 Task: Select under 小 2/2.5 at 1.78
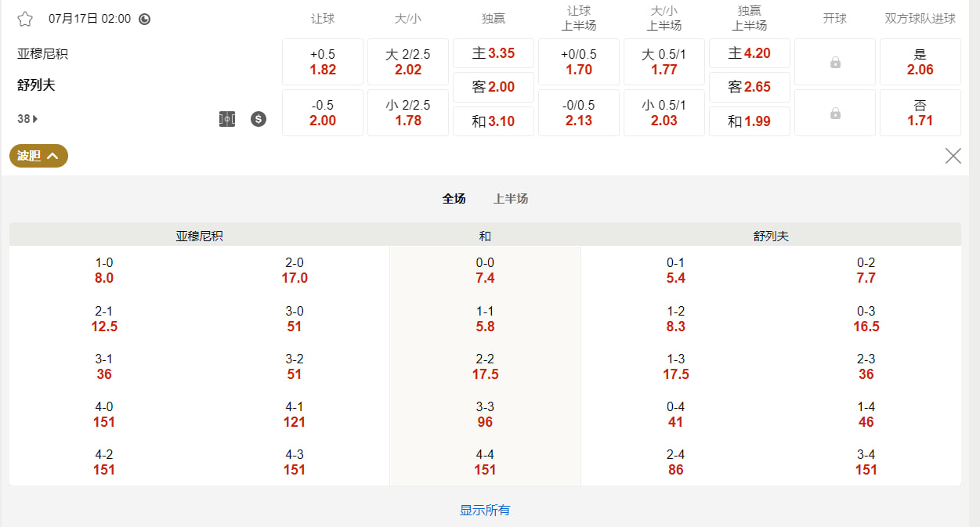[408, 113]
